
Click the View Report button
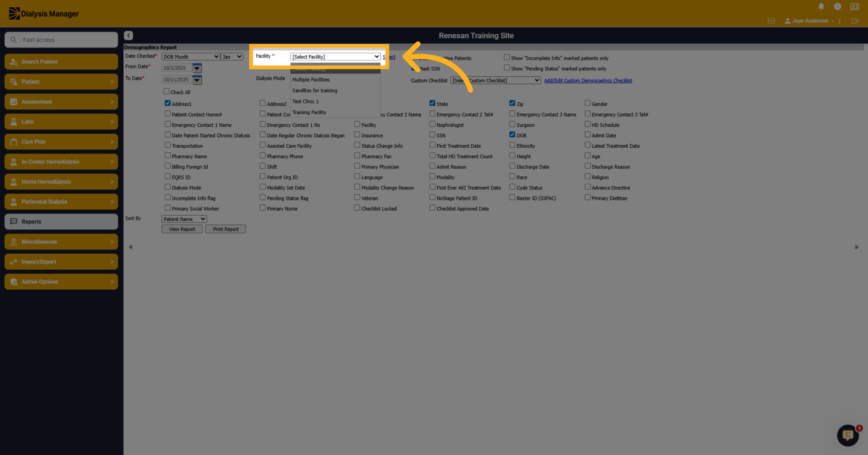click(x=182, y=229)
